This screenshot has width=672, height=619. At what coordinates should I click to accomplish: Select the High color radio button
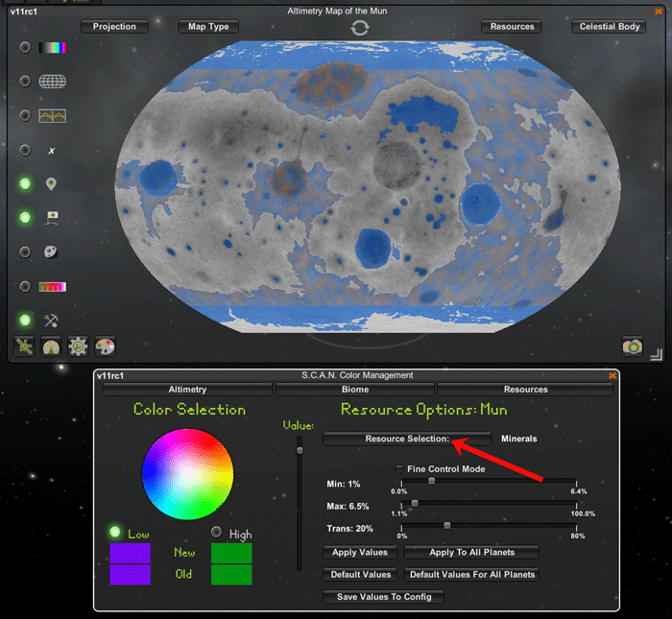pos(216,532)
